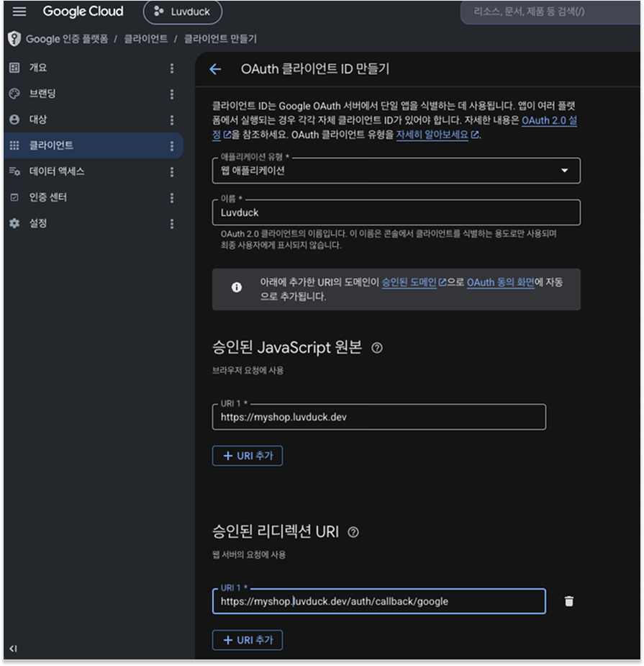Go back with the arrow icon
Image resolution: width=644 pixels, height=666 pixels.
216,69
